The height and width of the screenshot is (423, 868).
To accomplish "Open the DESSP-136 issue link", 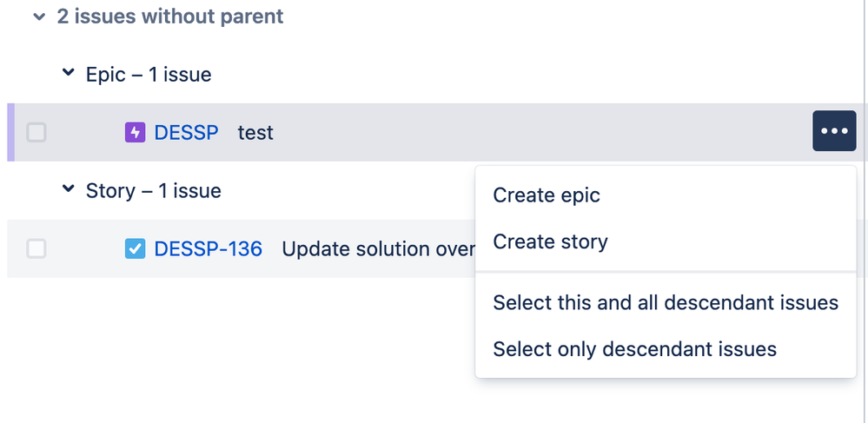I will tap(209, 248).
